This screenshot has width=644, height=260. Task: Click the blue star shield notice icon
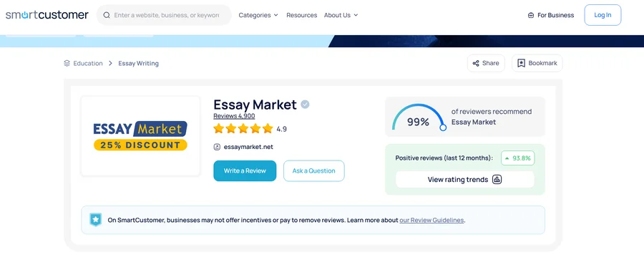point(96,220)
